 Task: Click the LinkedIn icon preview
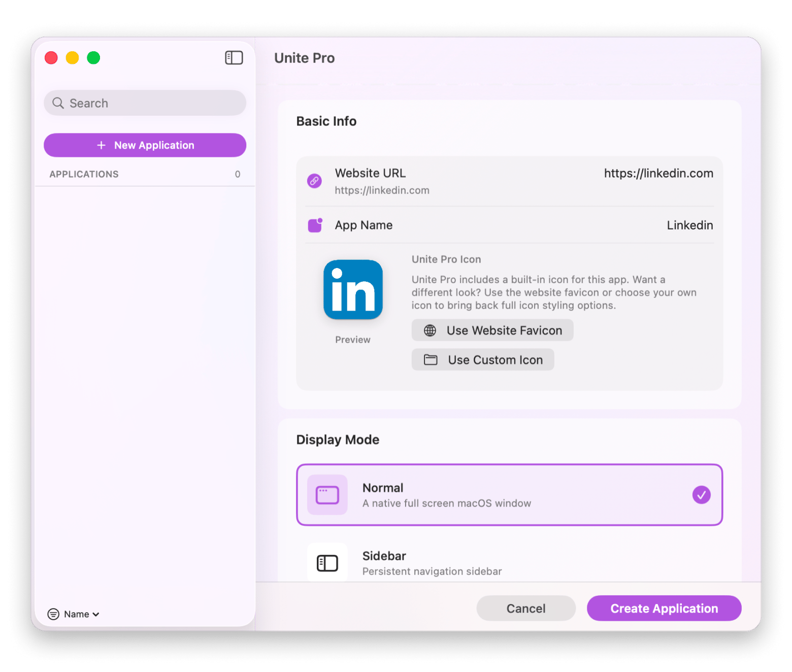(353, 290)
